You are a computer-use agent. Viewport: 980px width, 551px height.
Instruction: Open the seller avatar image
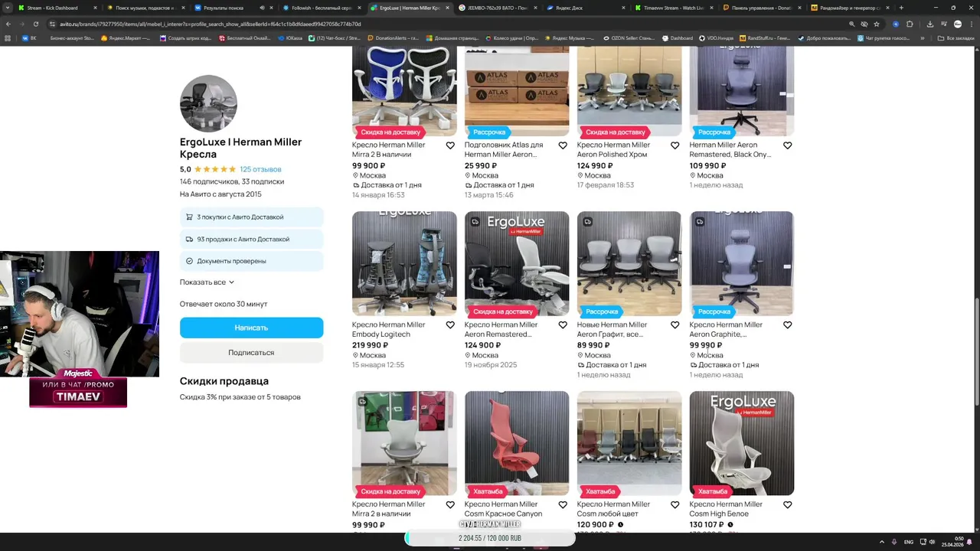(x=208, y=103)
